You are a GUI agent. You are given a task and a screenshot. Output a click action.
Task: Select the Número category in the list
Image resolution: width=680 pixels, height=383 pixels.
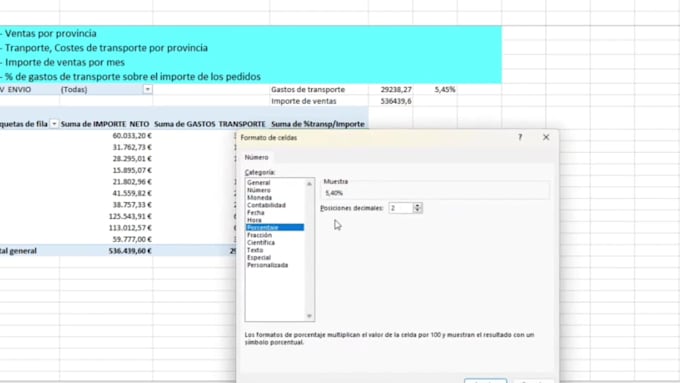pyautogui.click(x=259, y=190)
